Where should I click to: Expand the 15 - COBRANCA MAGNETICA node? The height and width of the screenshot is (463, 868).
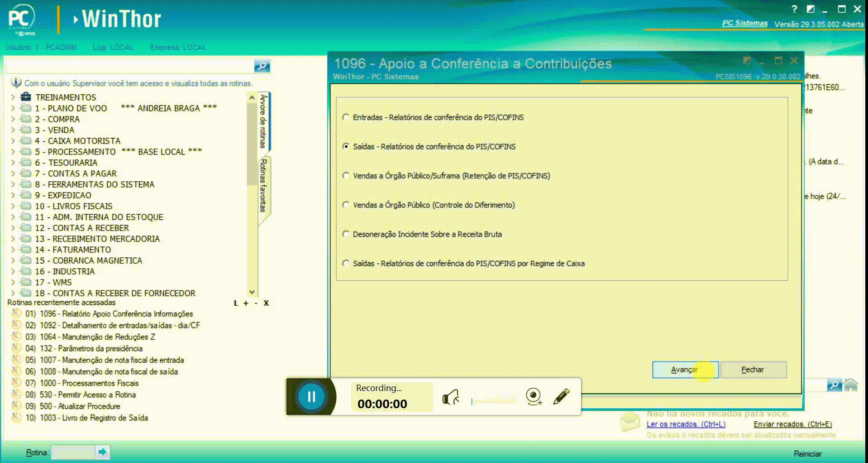[x=13, y=260]
